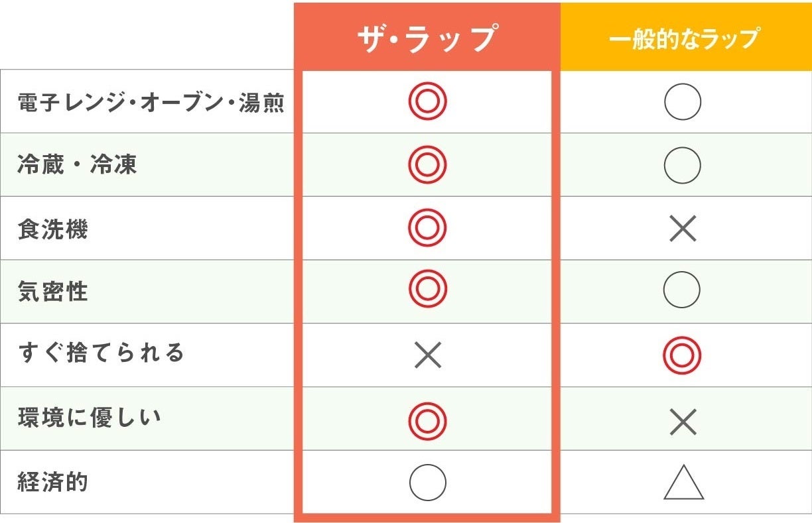
Task: Click the 気密性 row label
Action: [x=52, y=292]
